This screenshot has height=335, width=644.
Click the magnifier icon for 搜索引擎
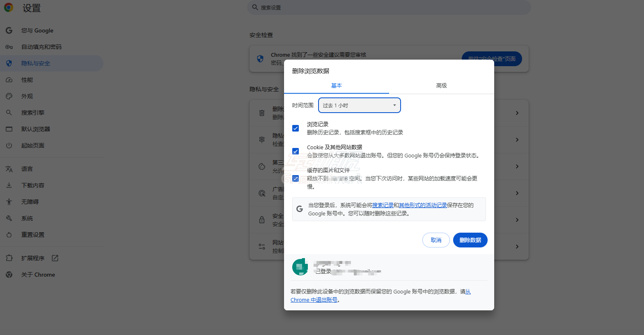[9, 113]
